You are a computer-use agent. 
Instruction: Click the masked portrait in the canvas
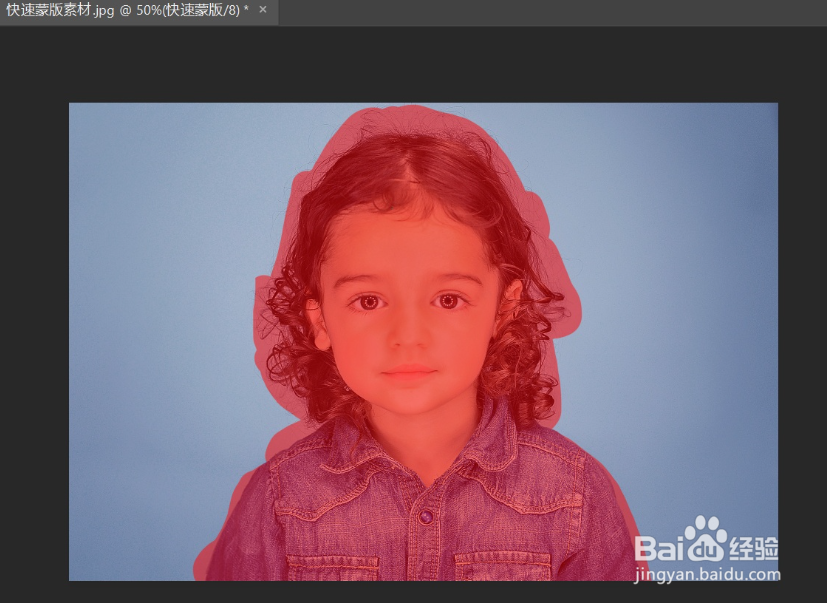pos(423,342)
